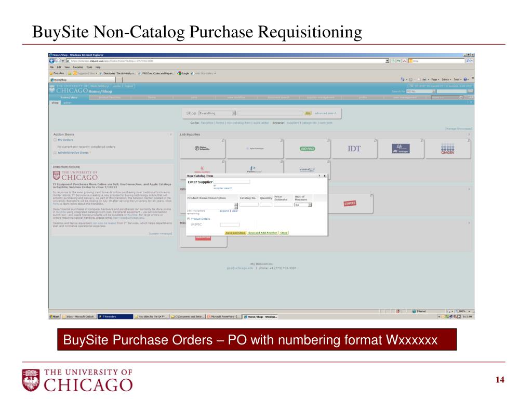The height and width of the screenshot is (399, 532).
Task: Expand the Administrative Items section
Action: coord(55,153)
